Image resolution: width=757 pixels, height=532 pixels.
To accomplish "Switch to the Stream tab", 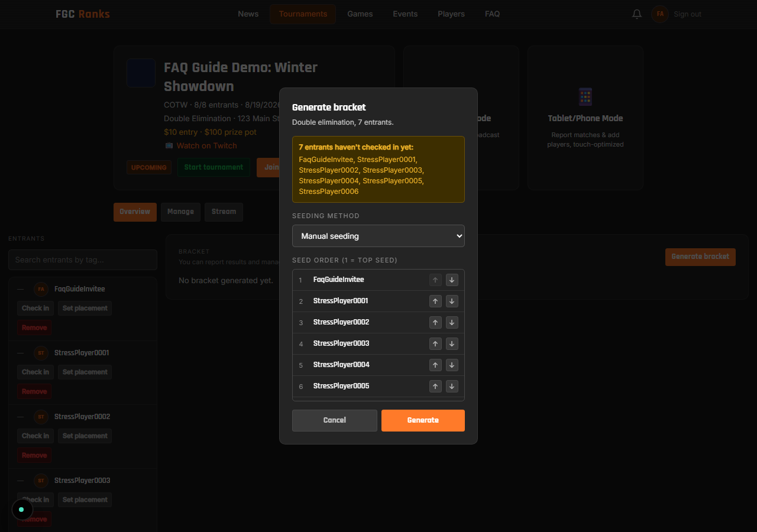I will click(x=224, y=212).
